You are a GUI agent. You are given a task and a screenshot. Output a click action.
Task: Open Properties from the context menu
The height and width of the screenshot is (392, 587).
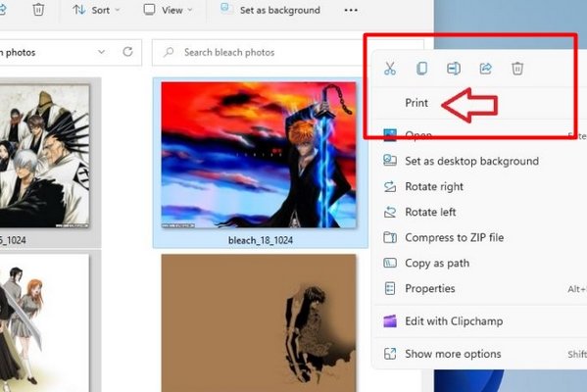(430, 288)
